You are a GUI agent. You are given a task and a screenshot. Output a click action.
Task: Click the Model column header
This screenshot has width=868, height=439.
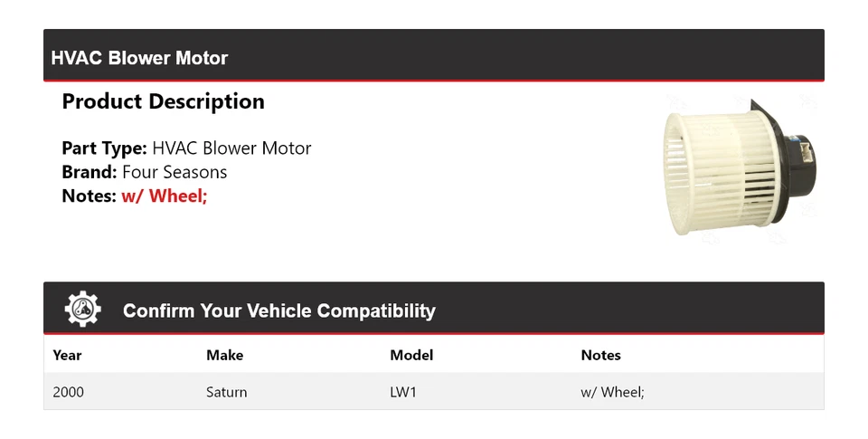[411, 355]
